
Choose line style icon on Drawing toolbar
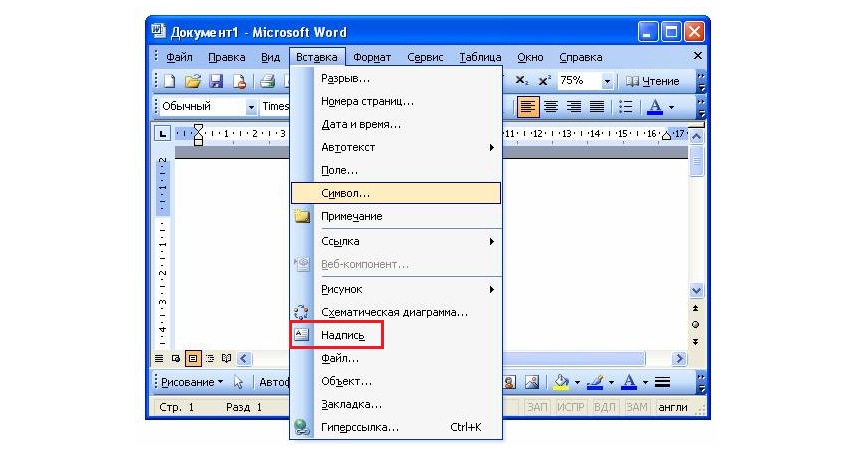[663, 382]
